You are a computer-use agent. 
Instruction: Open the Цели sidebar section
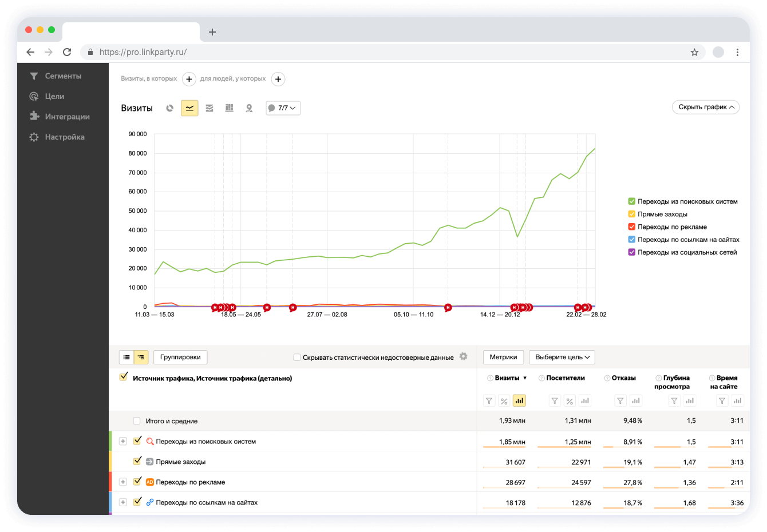[47, 96]
